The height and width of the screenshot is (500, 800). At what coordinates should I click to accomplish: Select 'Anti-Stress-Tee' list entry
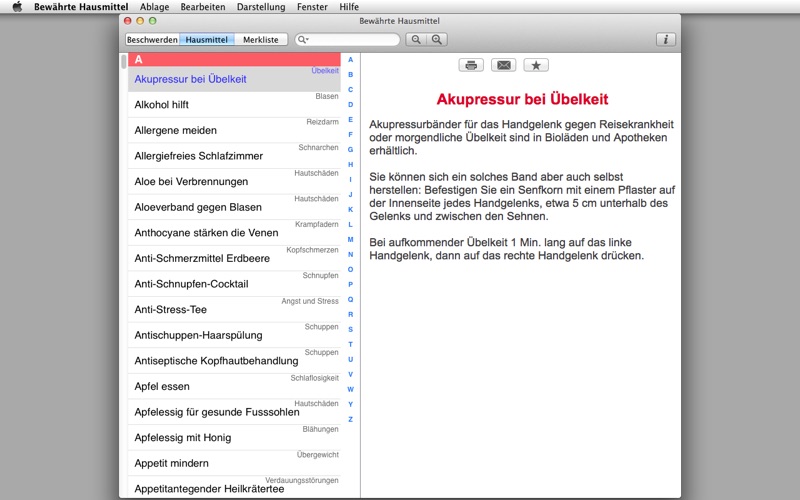pos(234,310)
